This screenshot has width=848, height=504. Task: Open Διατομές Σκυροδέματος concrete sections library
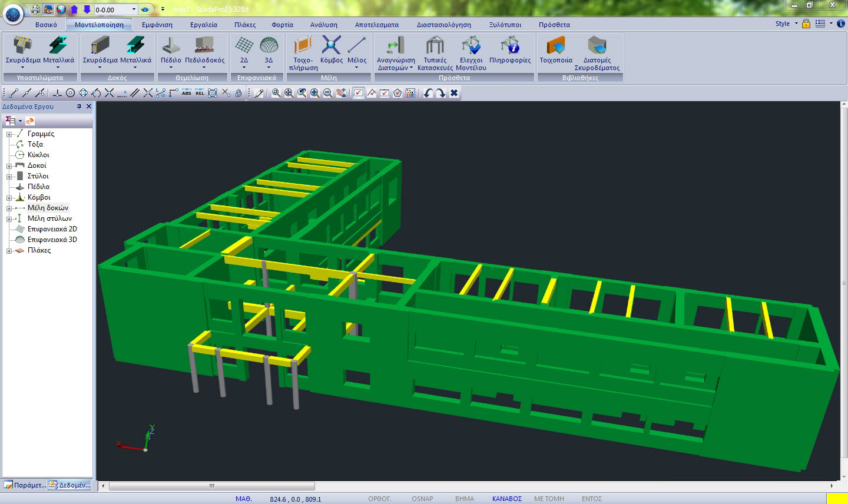pyautogui.click(x=597, y=53)
